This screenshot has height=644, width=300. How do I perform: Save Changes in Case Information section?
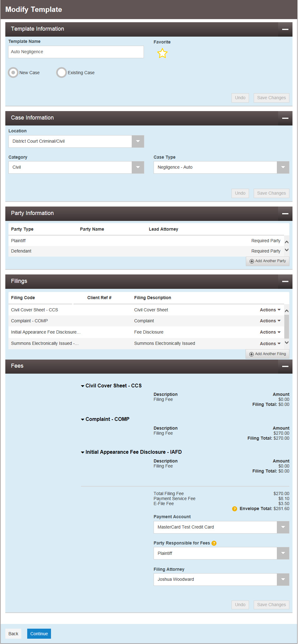272,193
